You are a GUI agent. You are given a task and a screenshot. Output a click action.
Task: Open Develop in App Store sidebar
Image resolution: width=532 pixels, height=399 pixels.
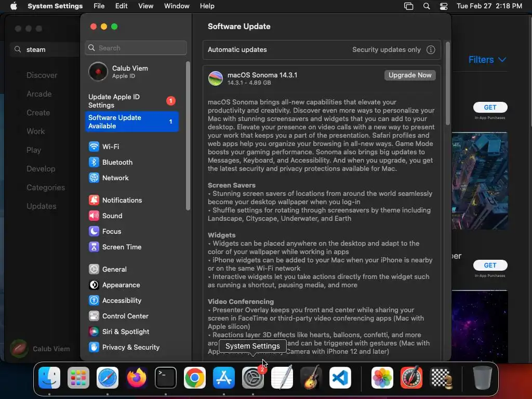point(41,169)
